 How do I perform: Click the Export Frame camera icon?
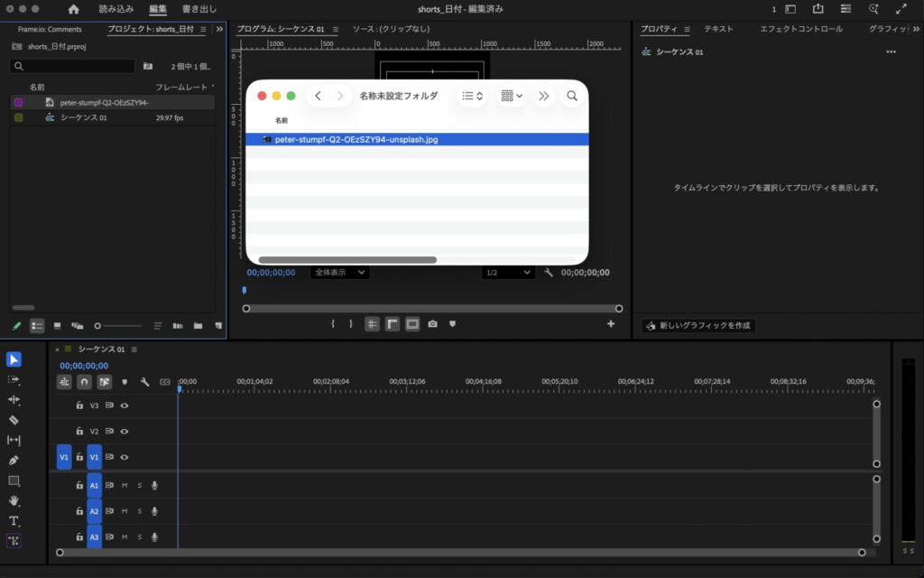[432, 324]
